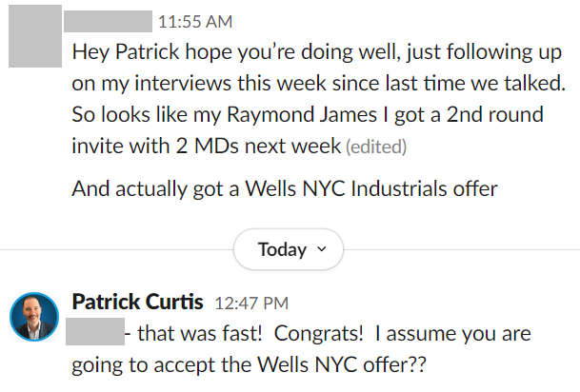
Task: Click divider line right of Today
Action: [457, 250]
